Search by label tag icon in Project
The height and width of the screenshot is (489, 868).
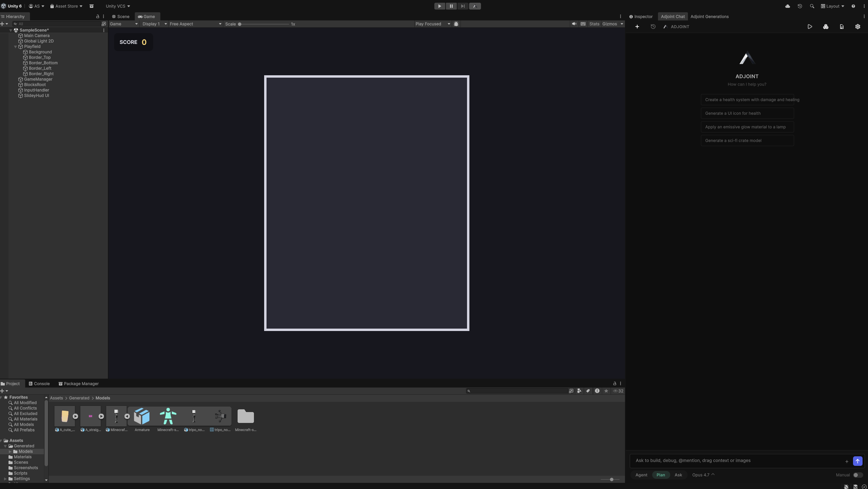588,391
